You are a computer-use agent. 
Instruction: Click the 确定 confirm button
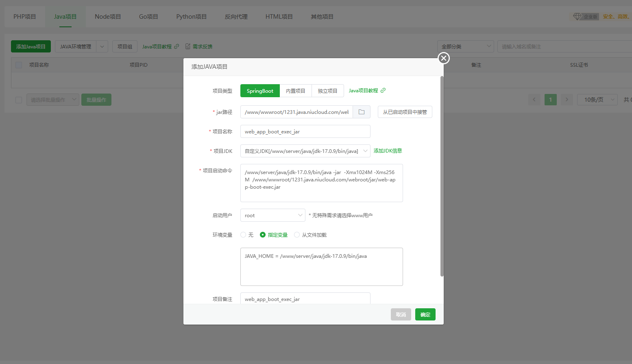coord(425,314)
